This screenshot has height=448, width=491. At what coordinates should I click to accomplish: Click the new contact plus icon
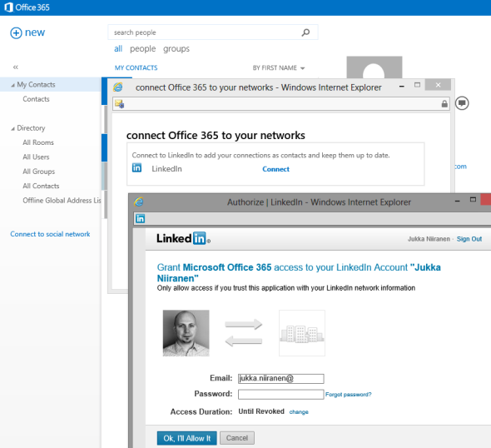[x=16, y=33]
